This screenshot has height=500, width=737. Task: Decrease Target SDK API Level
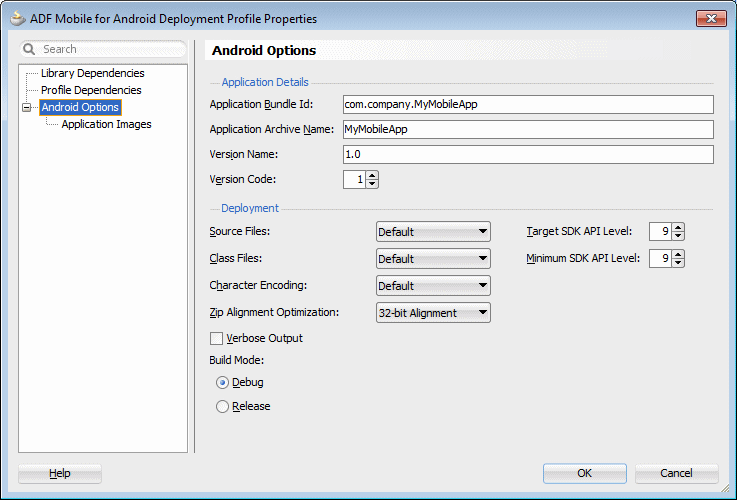[x=678, y=235]
